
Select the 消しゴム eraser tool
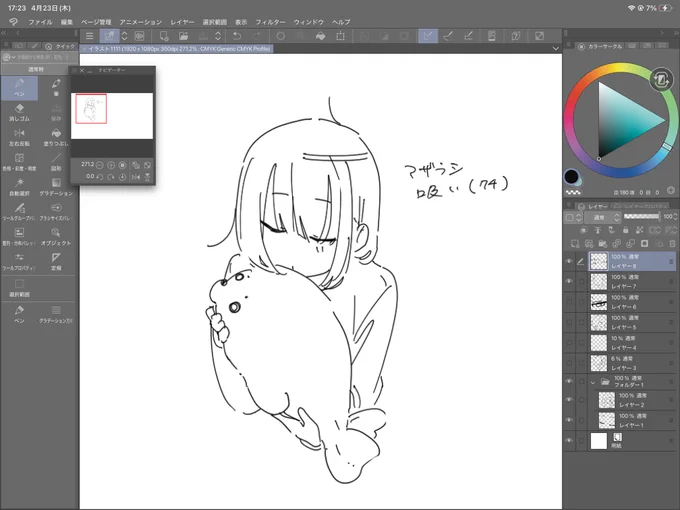(x=19, y=113)
